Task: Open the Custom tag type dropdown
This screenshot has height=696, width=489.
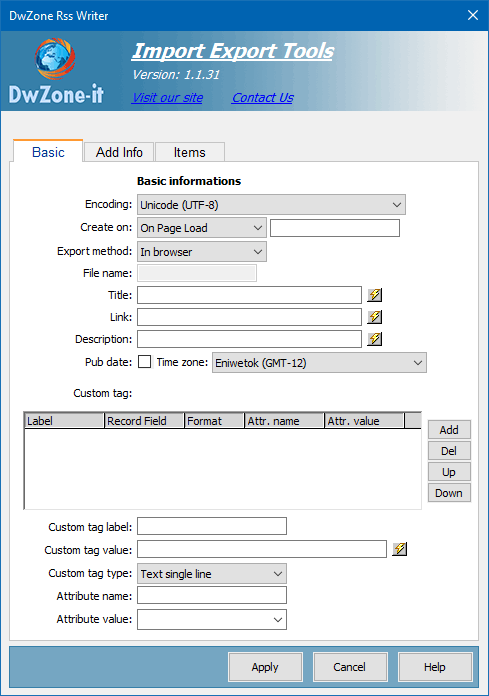Action: click(212, 573)
